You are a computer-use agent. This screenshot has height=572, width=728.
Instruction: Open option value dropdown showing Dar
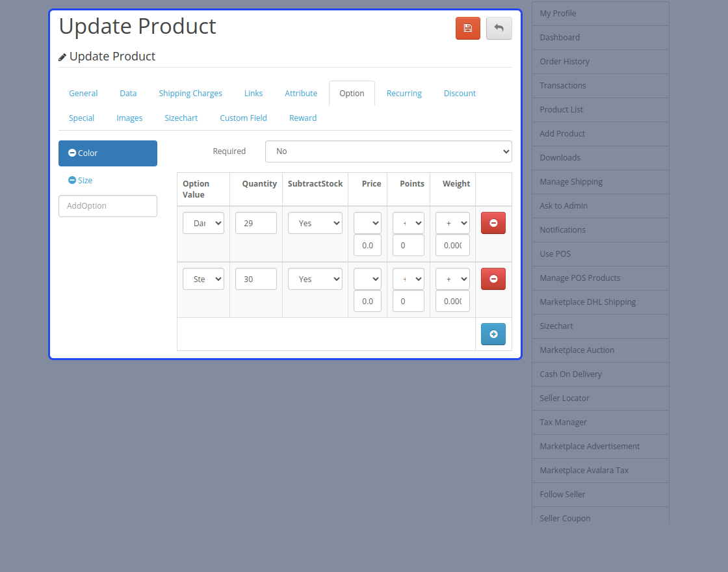point(203,223)
